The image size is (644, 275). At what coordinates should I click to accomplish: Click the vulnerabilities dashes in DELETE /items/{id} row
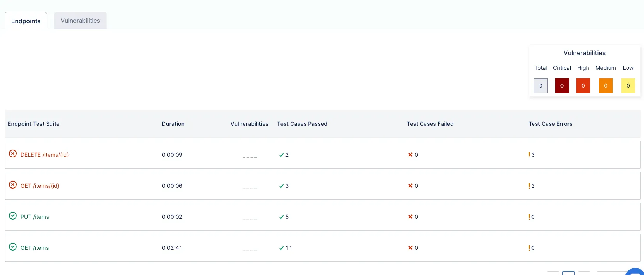coord(250,157)
